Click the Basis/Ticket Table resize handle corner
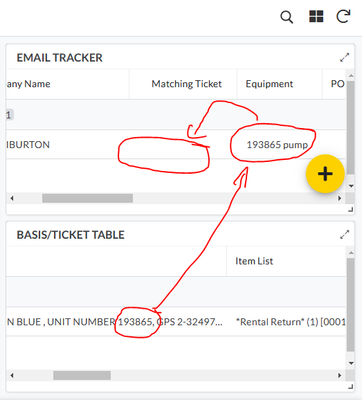The image size is (362, 400). [x=350, y=387]
